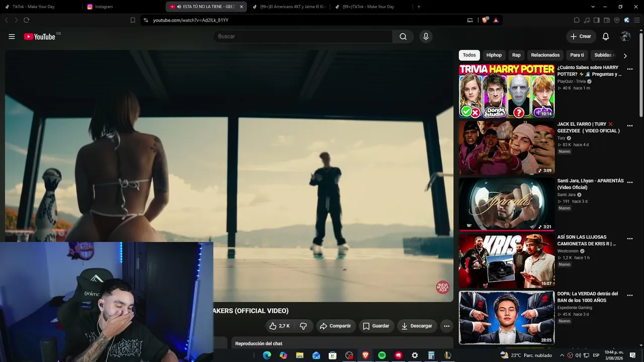Open options menu for JACK EL FARRO video
The image size is (644, 362).
pyautogui.click(x=629, y=126)
